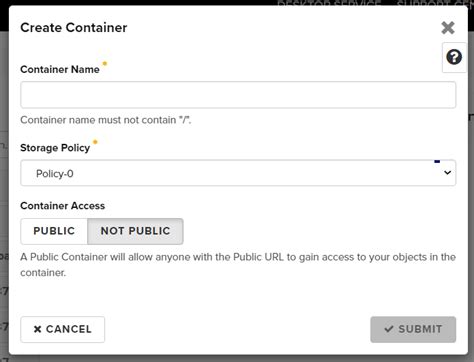Set Container Access to PUBLIC
Image resolution: width=474 pixels, height=362 pixels.
coord(54,231)
